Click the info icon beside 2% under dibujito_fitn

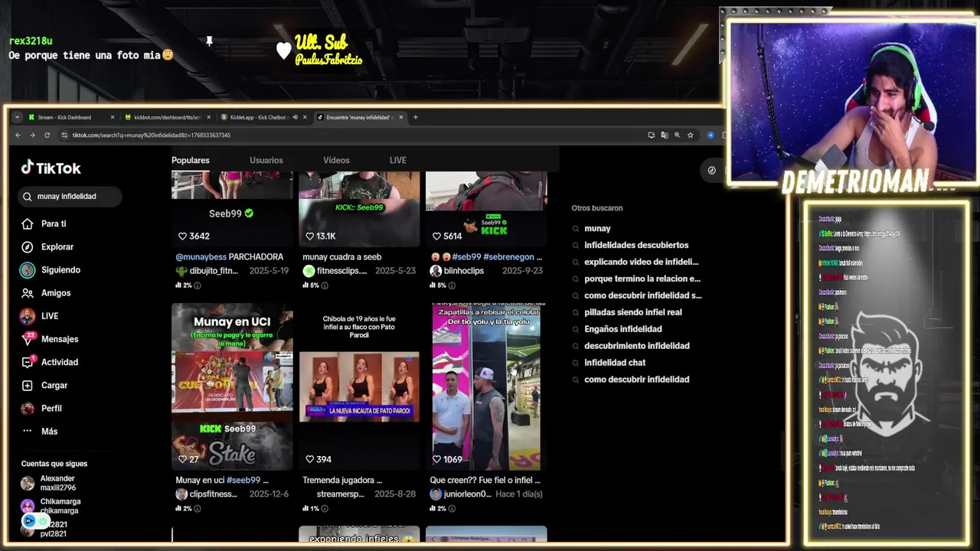point(198,285)
